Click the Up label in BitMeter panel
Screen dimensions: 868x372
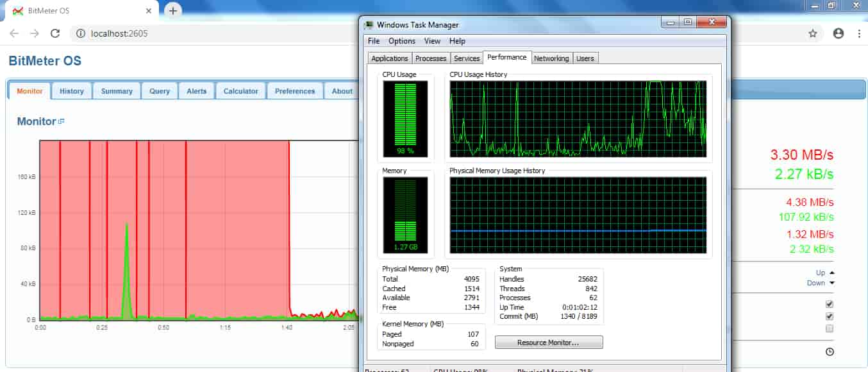(x=821, y=273)
